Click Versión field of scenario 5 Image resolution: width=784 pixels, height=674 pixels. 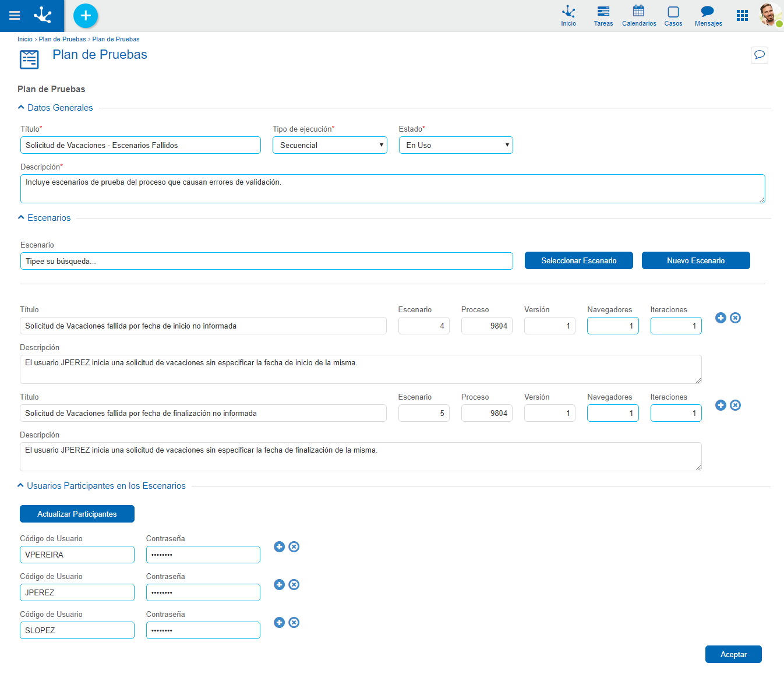tap(550, 413)
